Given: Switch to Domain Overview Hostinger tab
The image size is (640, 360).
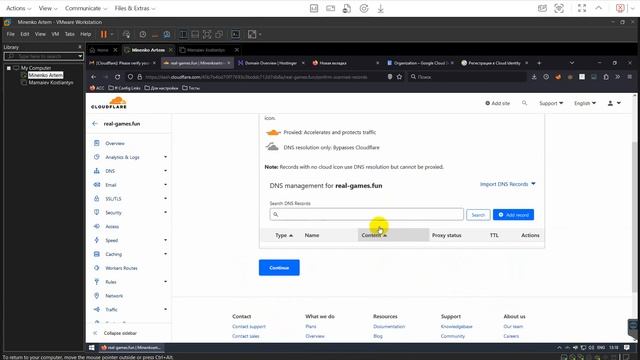Looking at the screenshot, I should [x=271, y=63].
